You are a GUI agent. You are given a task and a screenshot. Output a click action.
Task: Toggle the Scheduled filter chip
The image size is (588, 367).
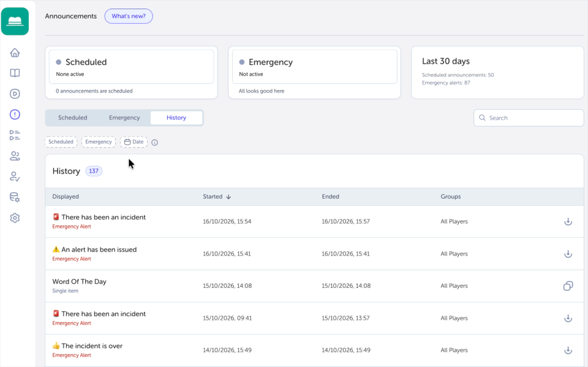(61, 142)
